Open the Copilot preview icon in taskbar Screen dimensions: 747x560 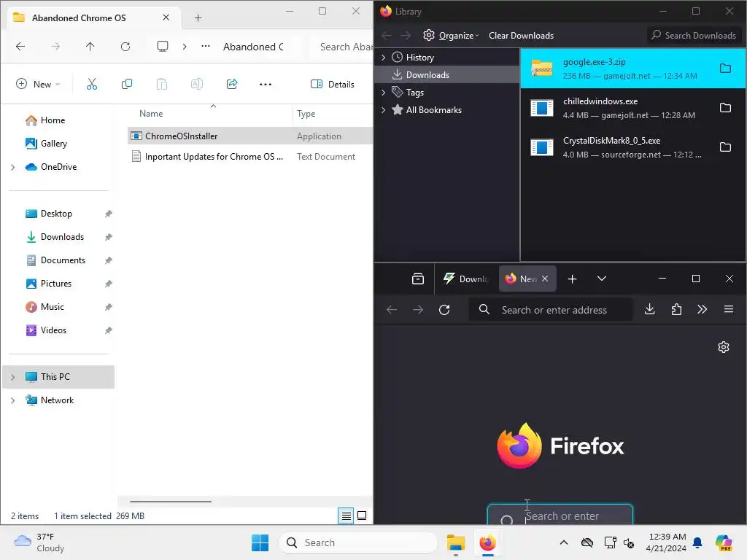(723, 542)
